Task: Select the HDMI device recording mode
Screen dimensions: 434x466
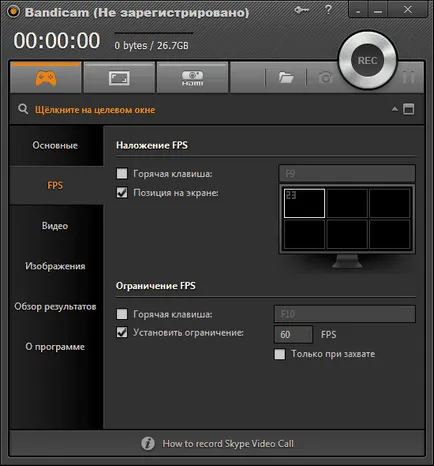Action: click(192, 78)
